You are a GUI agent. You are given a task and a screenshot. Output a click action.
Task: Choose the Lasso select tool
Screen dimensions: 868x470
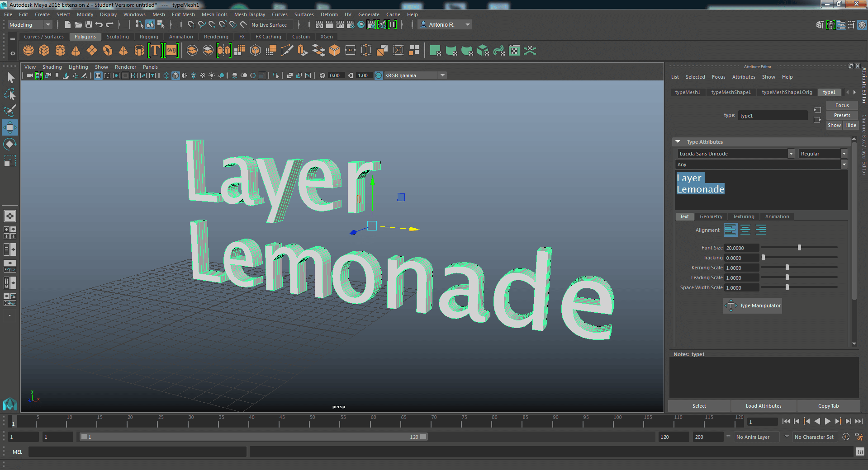(9, 94)
